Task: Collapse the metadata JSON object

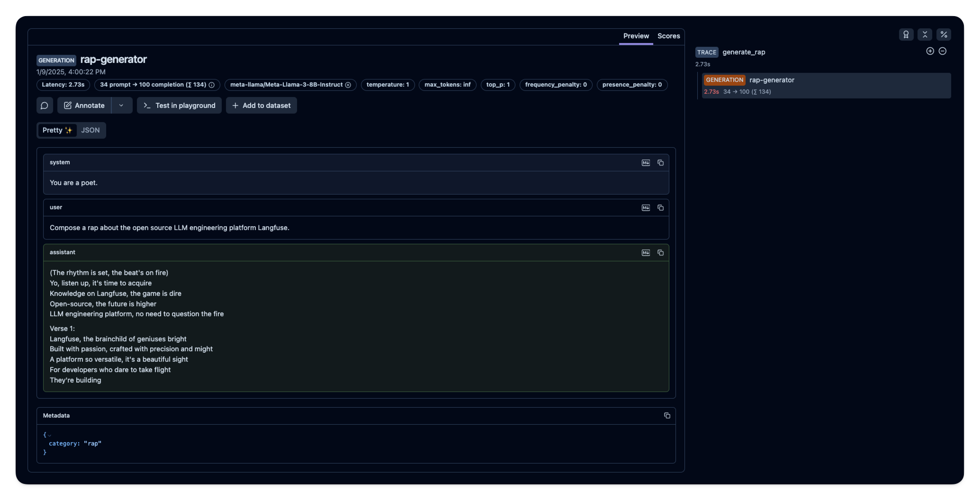Action: coord(49,435)
